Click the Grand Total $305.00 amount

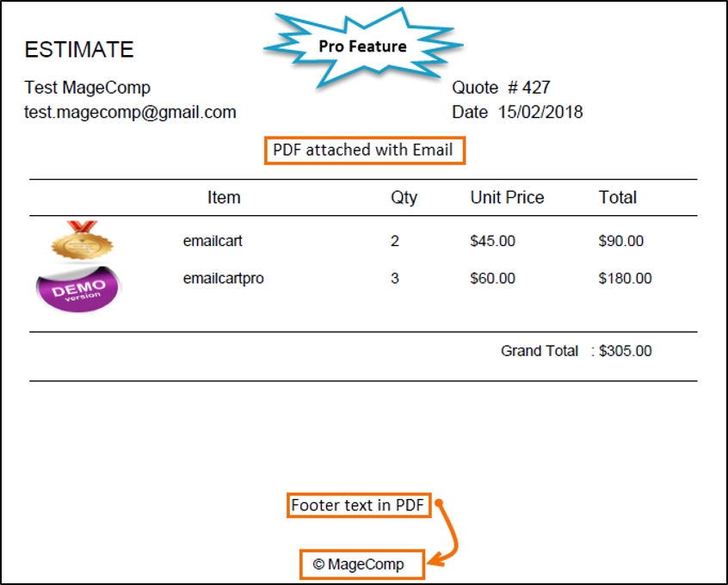click(x=626, y=351)
